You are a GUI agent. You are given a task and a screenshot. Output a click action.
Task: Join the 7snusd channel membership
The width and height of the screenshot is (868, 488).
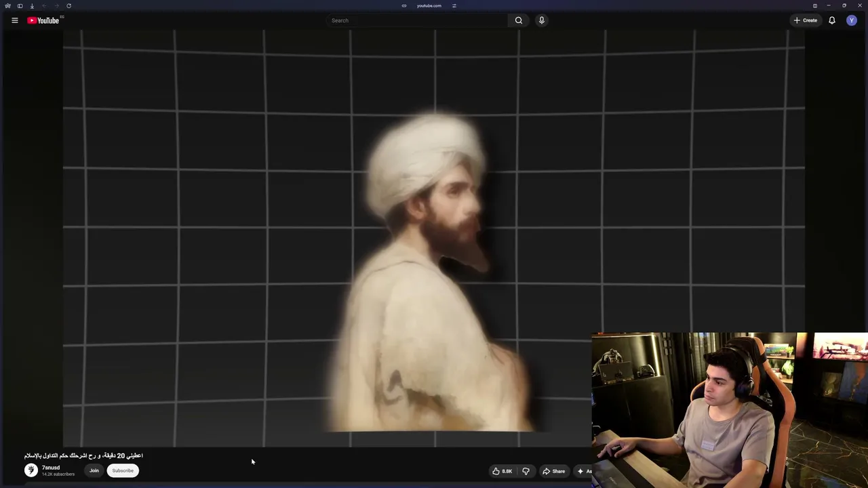click(94, 470)
